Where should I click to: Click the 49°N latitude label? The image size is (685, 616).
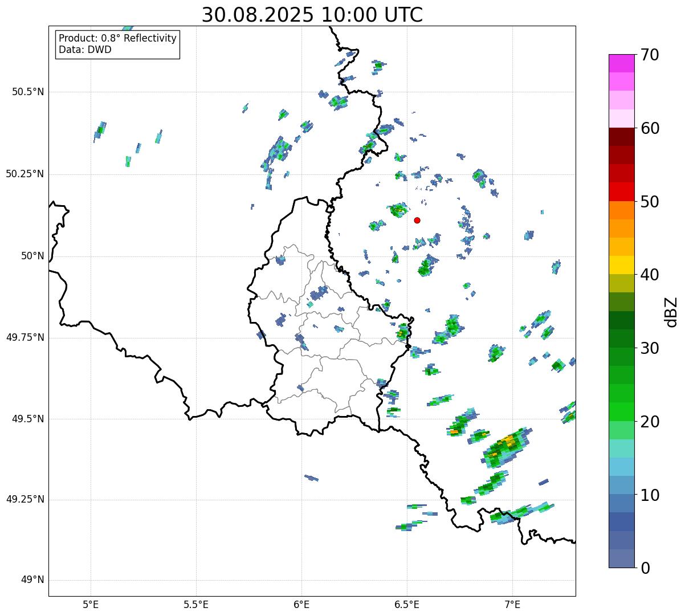pos(32,580)
